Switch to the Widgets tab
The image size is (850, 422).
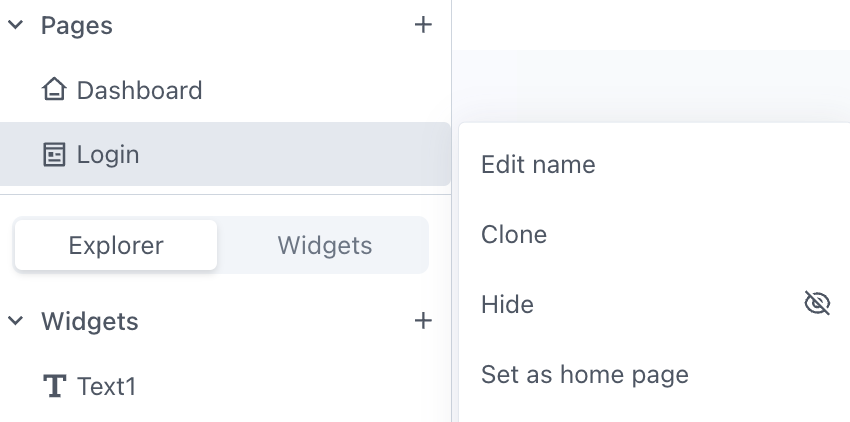[324, 245]
